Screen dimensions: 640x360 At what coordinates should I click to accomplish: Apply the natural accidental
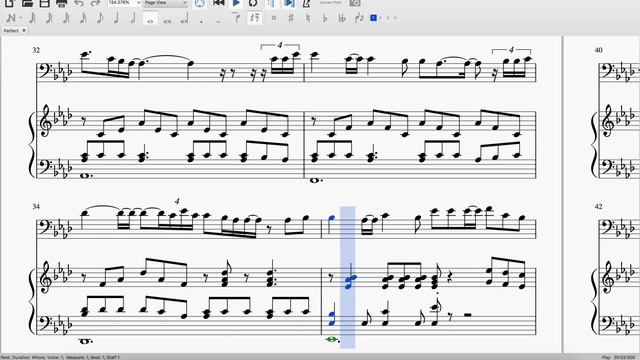click(x=308, y=18)
